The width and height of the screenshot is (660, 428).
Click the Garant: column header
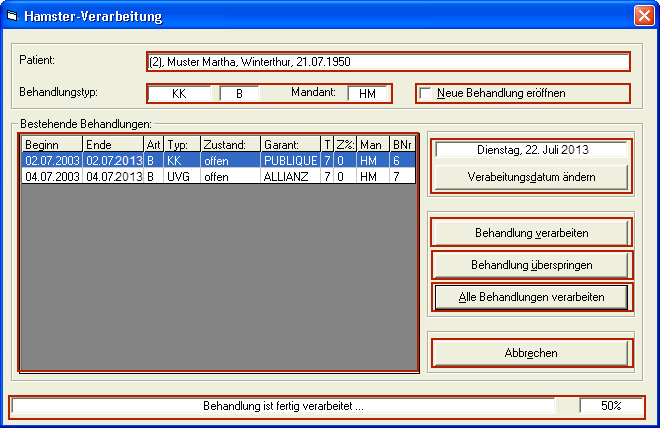tap(290, 144)
